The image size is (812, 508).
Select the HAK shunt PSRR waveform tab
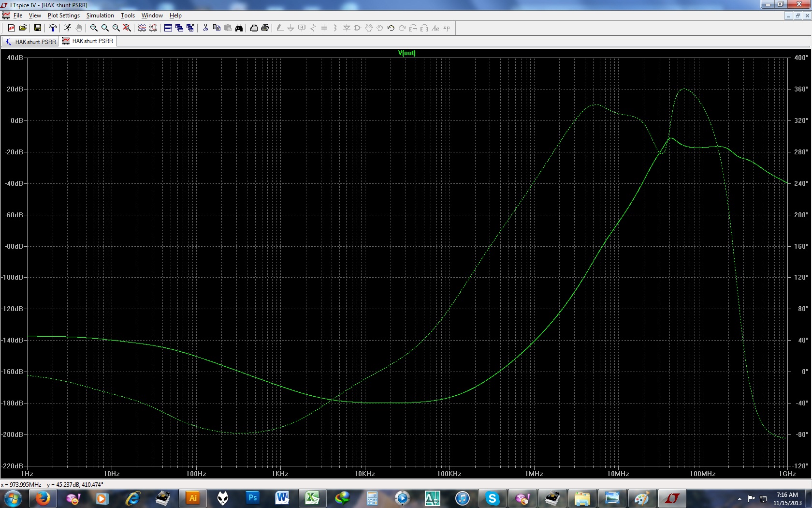(x=88, y=41)
